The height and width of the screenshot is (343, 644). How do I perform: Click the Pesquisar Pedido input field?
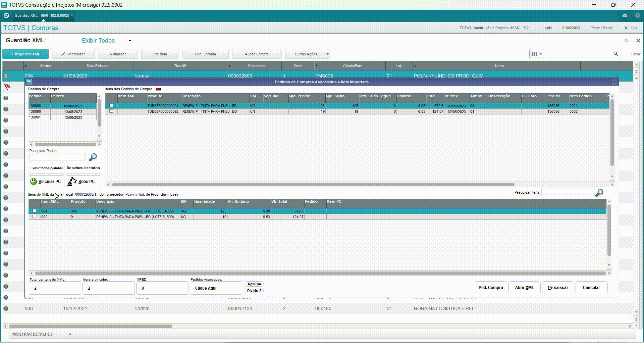[58, 157]
